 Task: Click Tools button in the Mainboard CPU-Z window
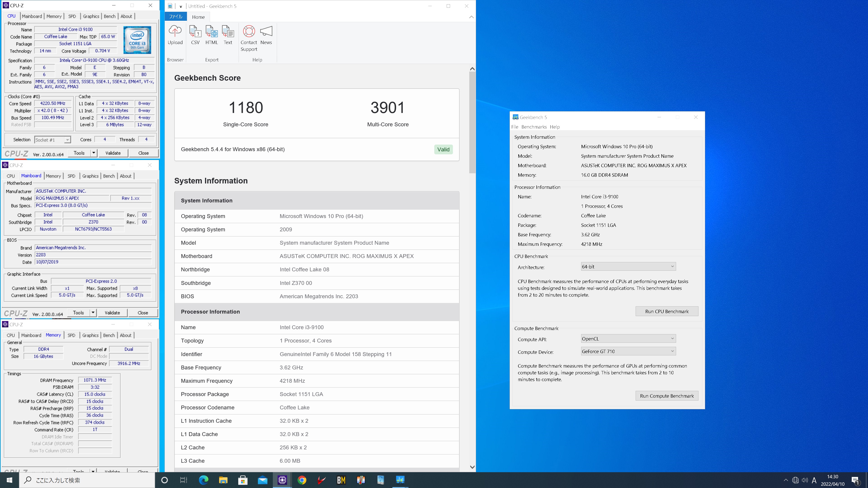pos(78,312)
